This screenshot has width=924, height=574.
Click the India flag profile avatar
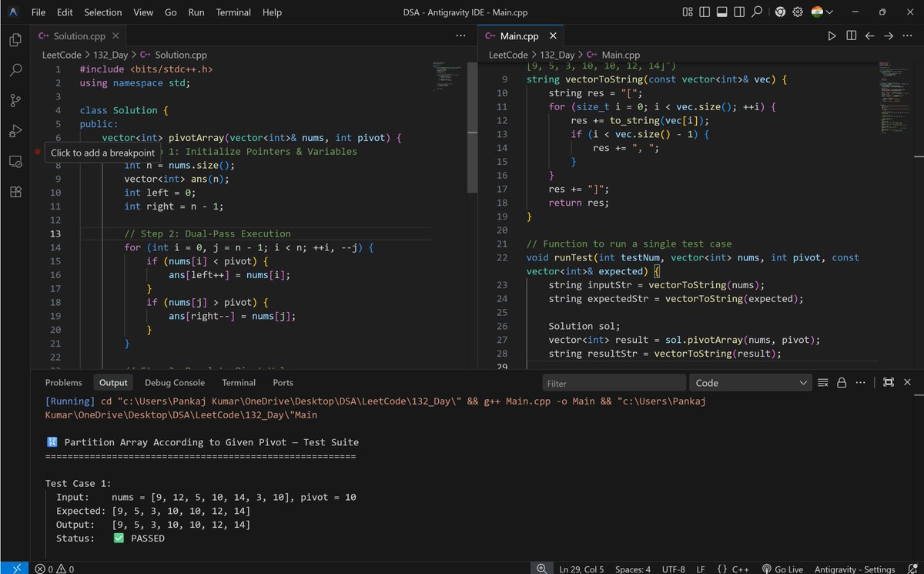pyautogui.click(x=818, y=12)
